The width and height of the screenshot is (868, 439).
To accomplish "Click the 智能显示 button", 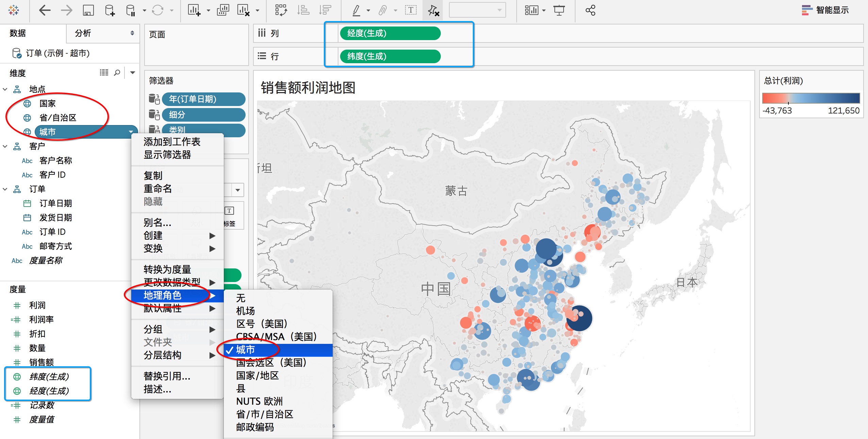I will (x=825, y=10).
